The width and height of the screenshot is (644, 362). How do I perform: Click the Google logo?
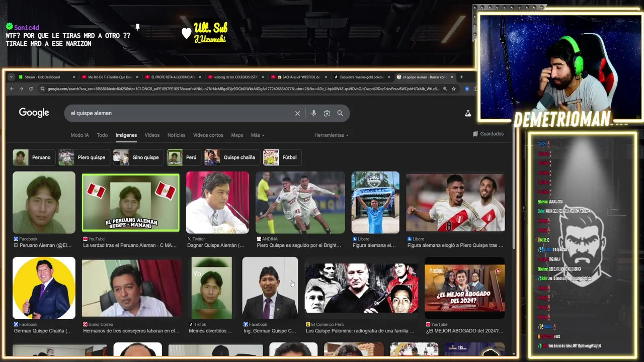point(34,113)
